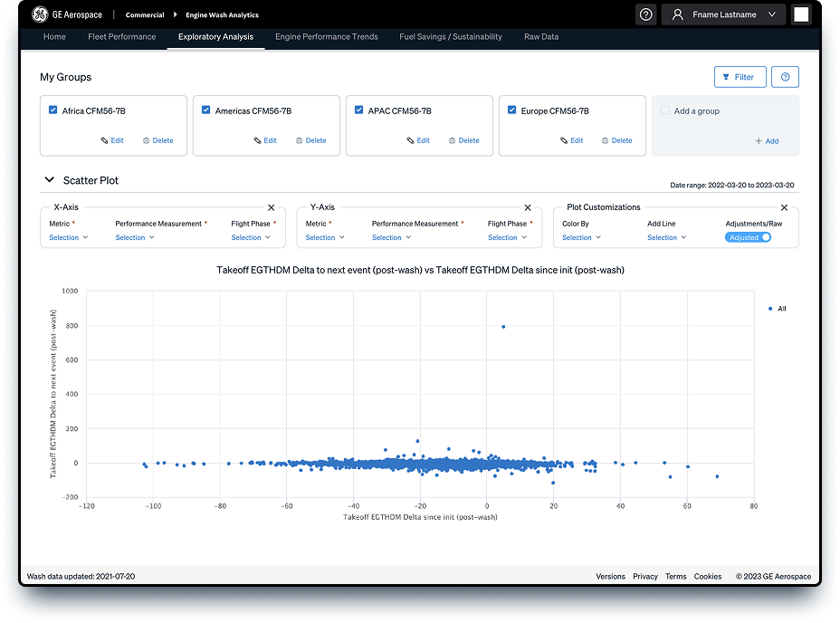
Task: Click the x-axis label below the chart
Action: pos(420,517)
